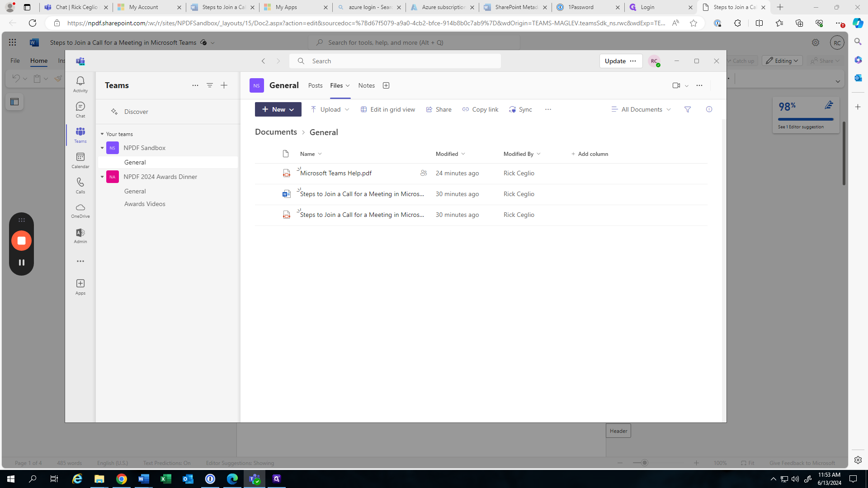Viewport: 868px width, 488px height.
Task: Expand meeting options chevron beside video
Action: [x=687, y=86]
